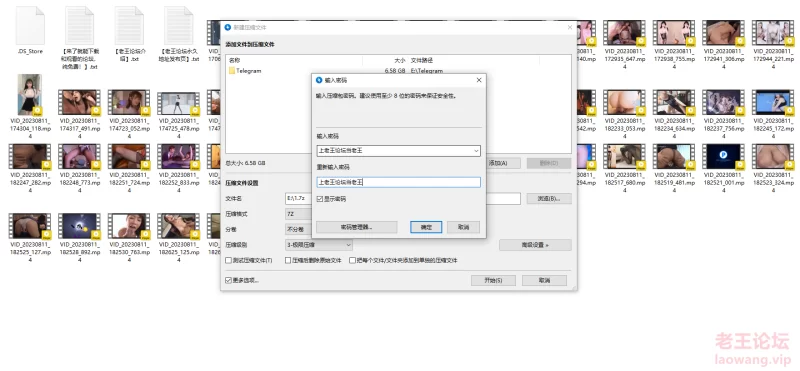This screenshot has height=371, width=800.
Task: Open the 分卷 dropdown showing 不分卷
Action: pos(298,230)
